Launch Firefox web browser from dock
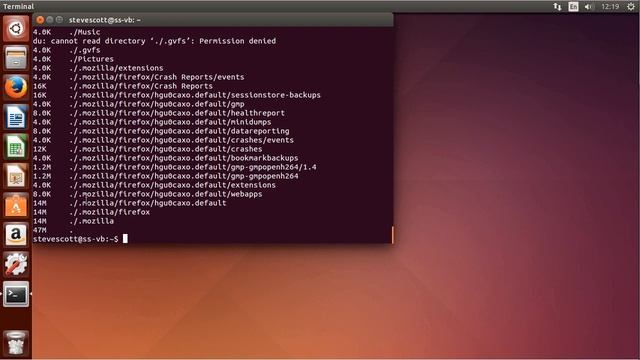 coord(16,87)
